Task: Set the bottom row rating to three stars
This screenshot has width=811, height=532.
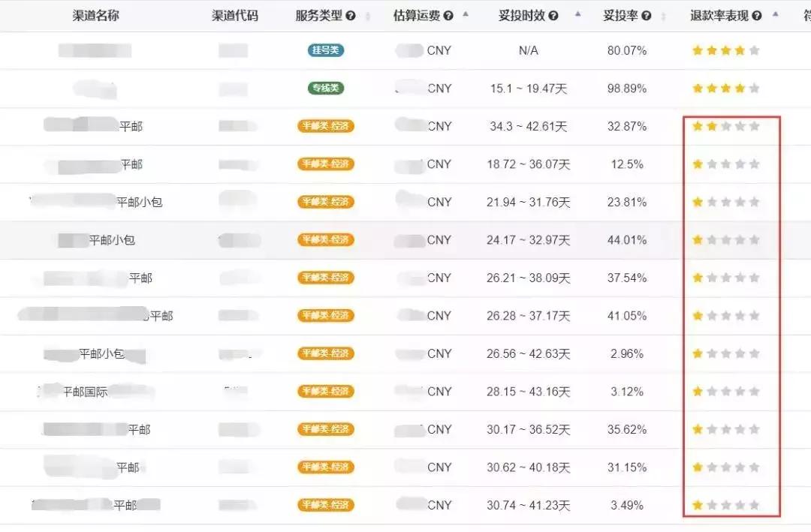Action: coord(725,504)
